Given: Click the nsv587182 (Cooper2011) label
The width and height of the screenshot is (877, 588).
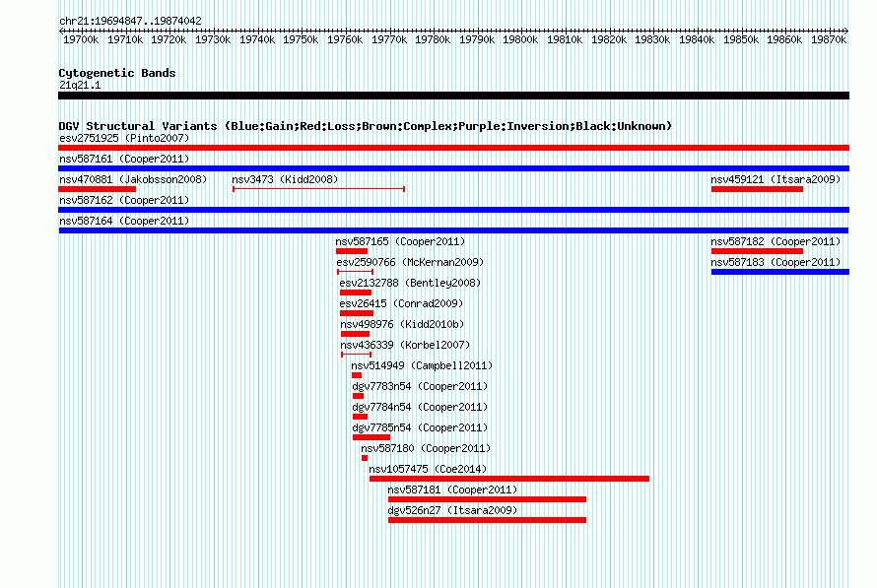Looking at the screenshot, I should 776,241.
